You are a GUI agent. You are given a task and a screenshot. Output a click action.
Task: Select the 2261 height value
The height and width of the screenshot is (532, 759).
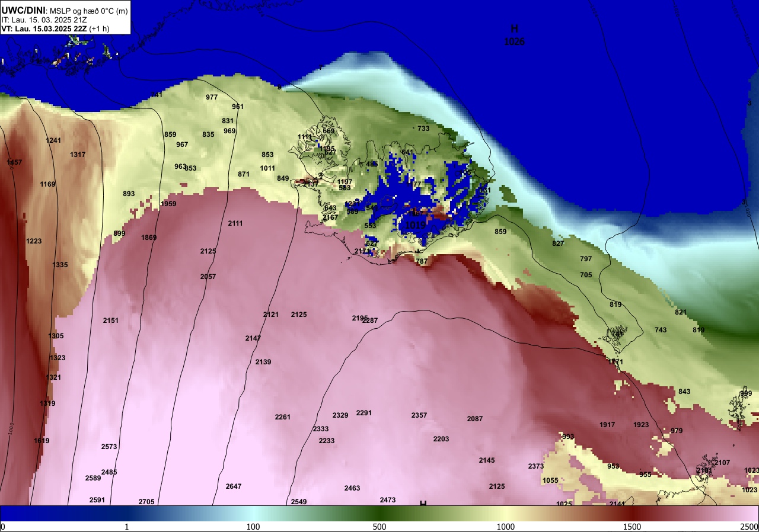click(x=283, y=417)
